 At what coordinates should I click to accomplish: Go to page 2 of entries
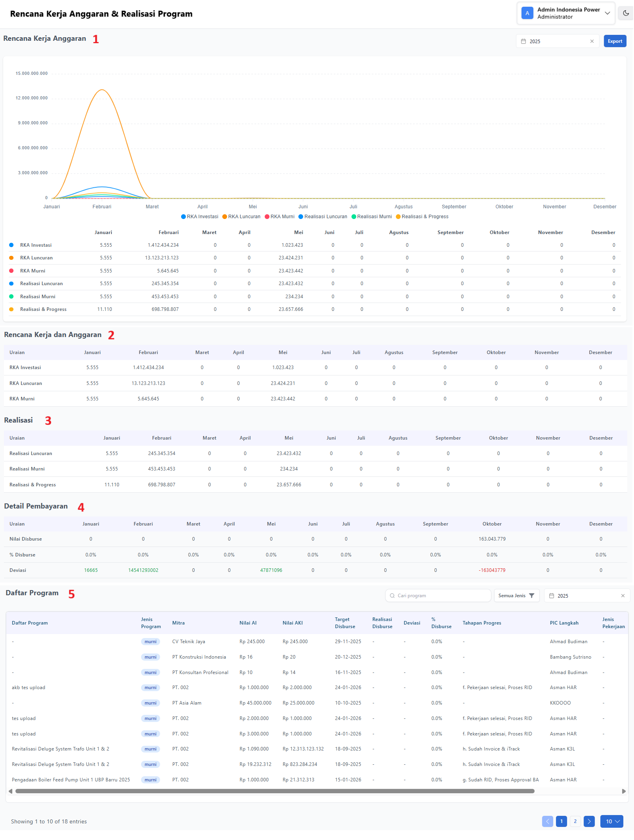click(x=575, y=821)
